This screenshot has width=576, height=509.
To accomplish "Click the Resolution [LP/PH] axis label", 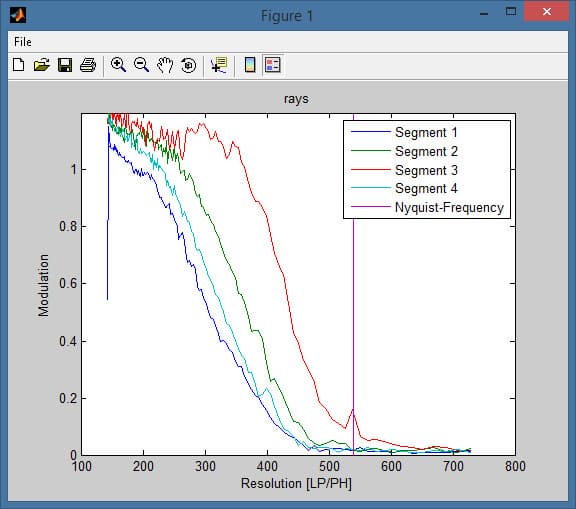I will [x=296, y=483].
